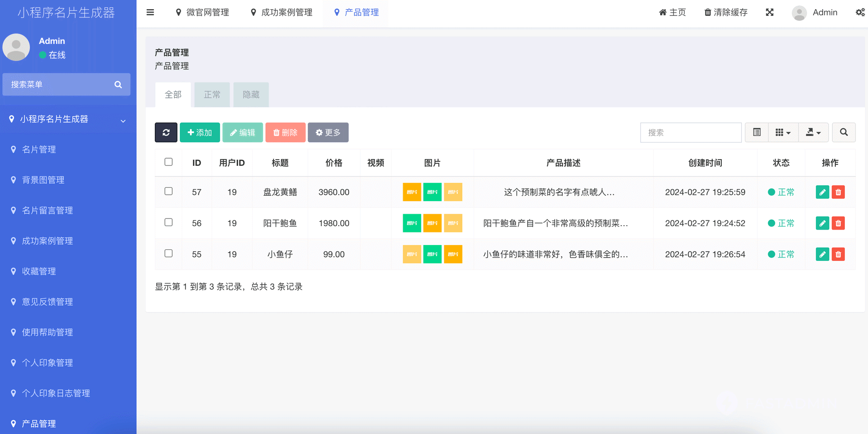This screenshot has width=868, height=434.
Task: Select all products via header checkbox
Action: 168,162
